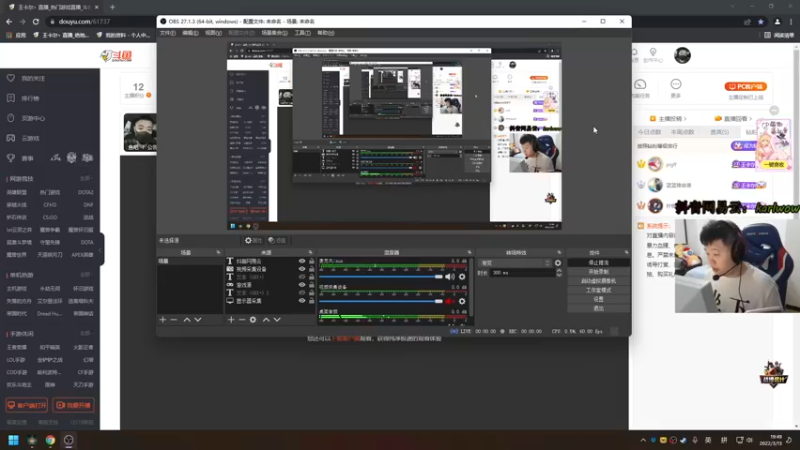Toggle lock on the 游戏源 source
The width and height of the screenshot is (800, 450).
tap(311, 285)
